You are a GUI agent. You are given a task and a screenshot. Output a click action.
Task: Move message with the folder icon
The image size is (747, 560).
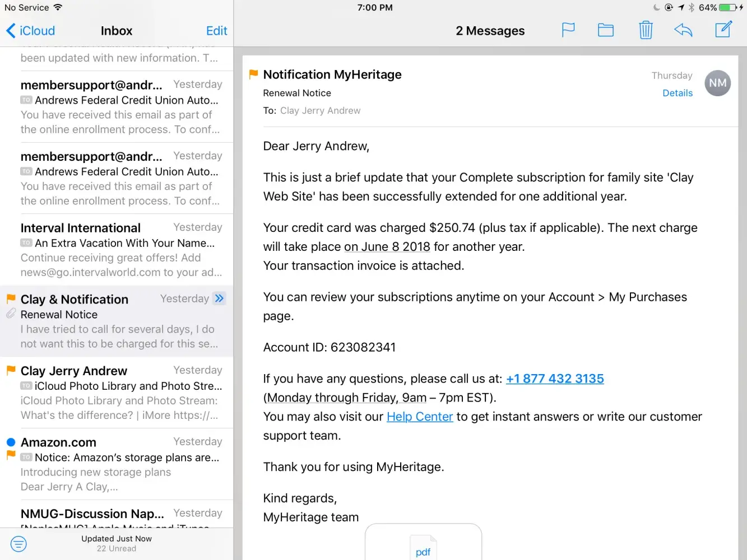tap(606, 30)
